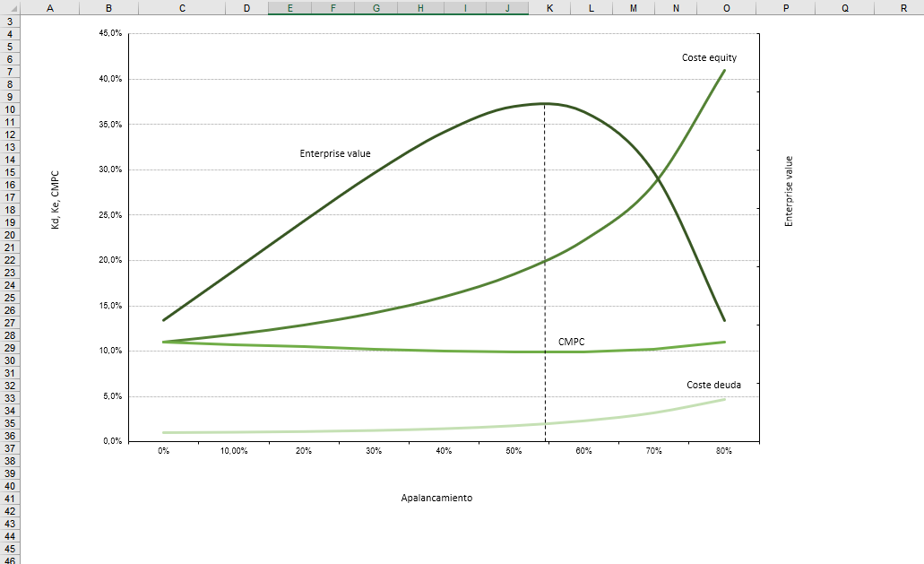Click row 22 header
The height and width of the screenshot is (564, 924).
(9, 259)
